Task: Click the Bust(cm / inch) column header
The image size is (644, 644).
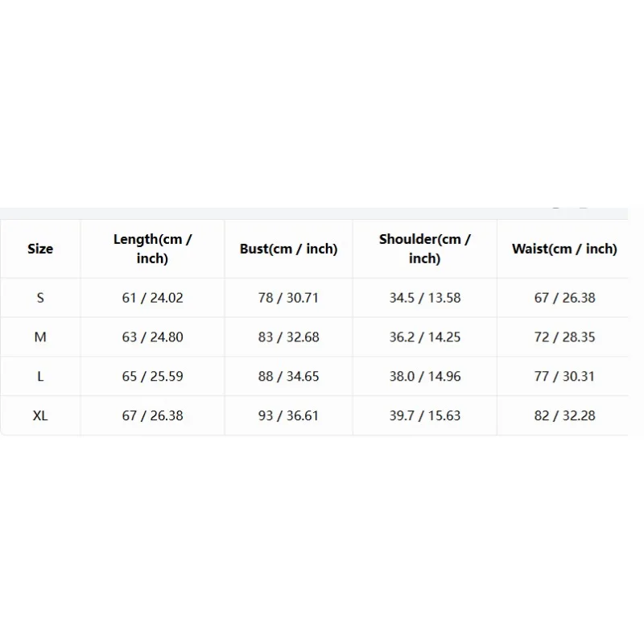Action: click(x=288, y=249)
